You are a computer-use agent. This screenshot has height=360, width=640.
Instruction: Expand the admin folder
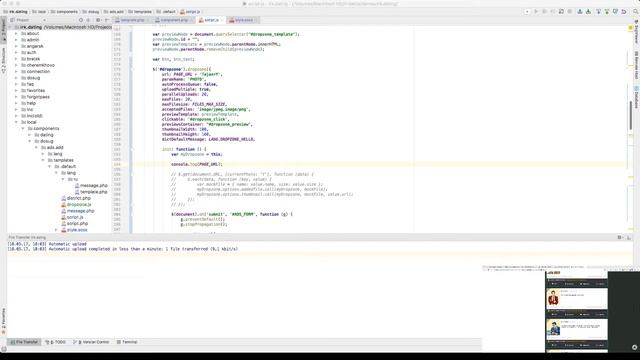tap(16, 40)
